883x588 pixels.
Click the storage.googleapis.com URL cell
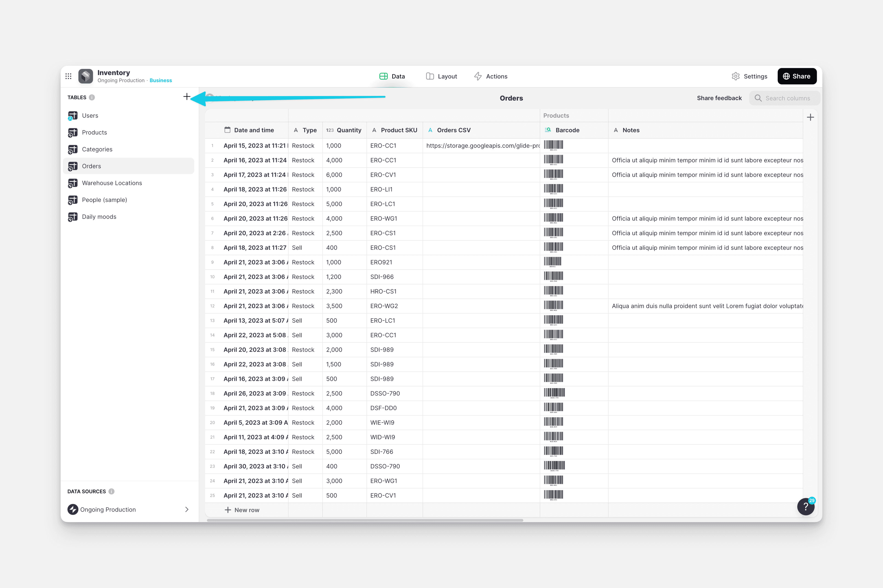[x=482, y=145]
